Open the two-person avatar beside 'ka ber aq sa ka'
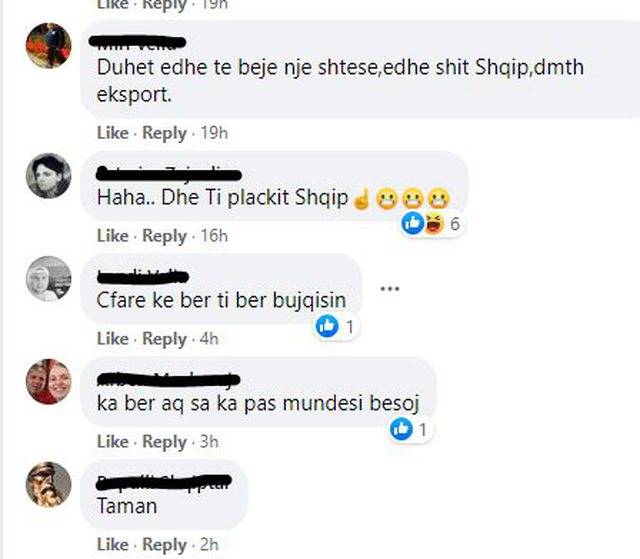The image size is (640, 559). 49,382
